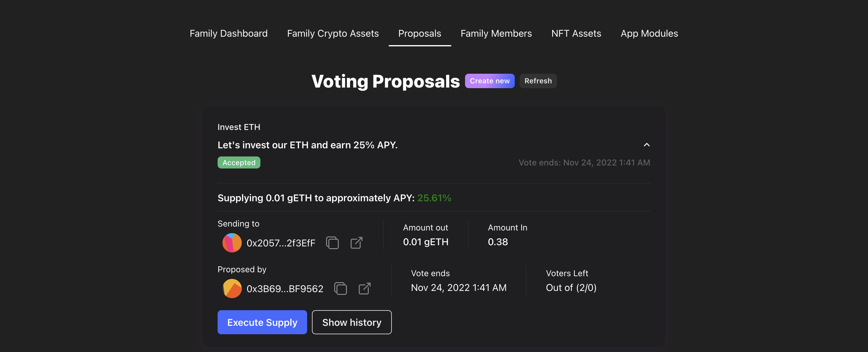868x352 pixels.
Task: Create new voting proposal
Action: (x=489, y=81)
